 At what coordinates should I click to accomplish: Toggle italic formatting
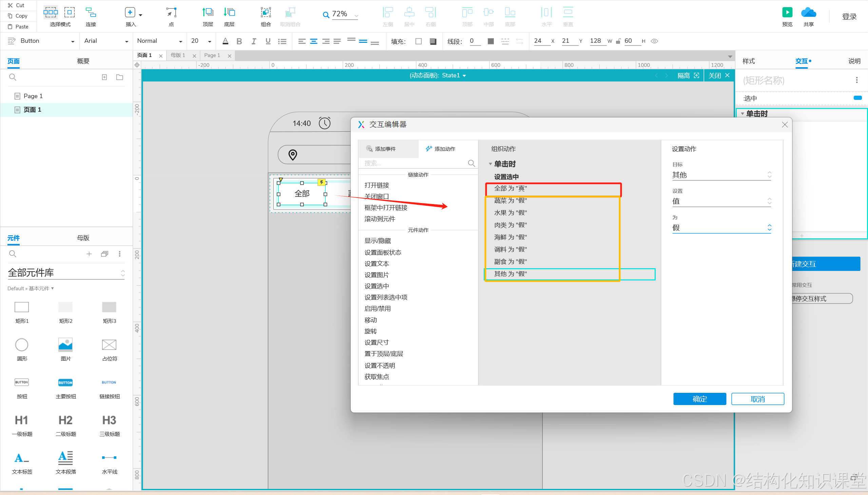[x=254, y=41]
